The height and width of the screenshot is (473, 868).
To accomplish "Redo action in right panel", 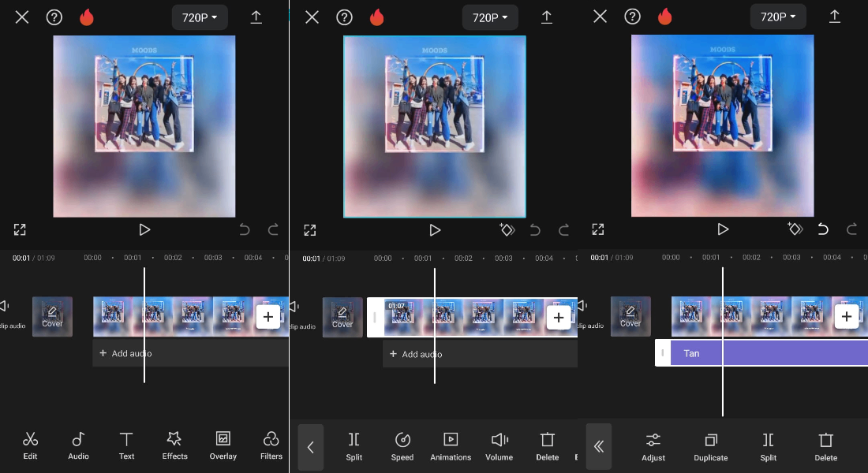I will coord(852,229).
